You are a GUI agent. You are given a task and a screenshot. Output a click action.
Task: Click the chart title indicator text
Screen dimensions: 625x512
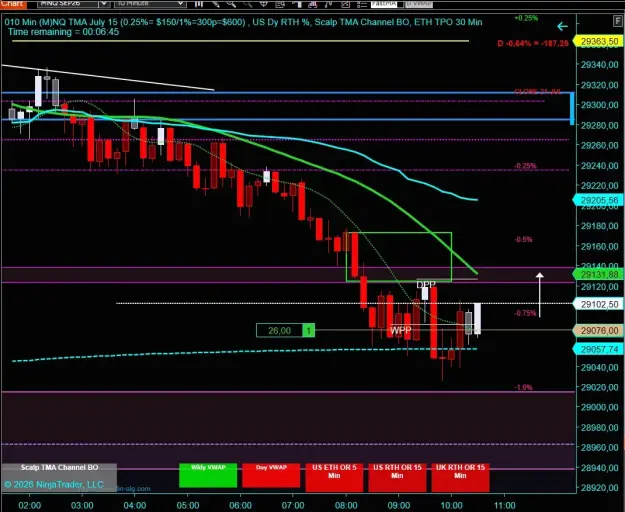tap(244, 22)
